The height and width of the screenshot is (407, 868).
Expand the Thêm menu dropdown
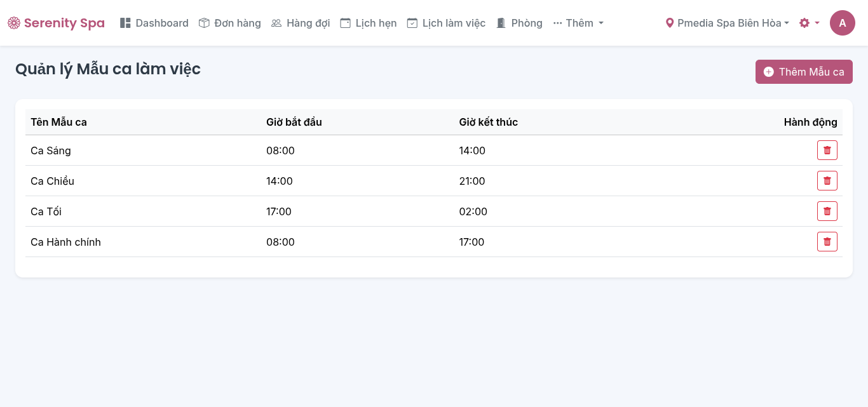click(x=578, y=23)
